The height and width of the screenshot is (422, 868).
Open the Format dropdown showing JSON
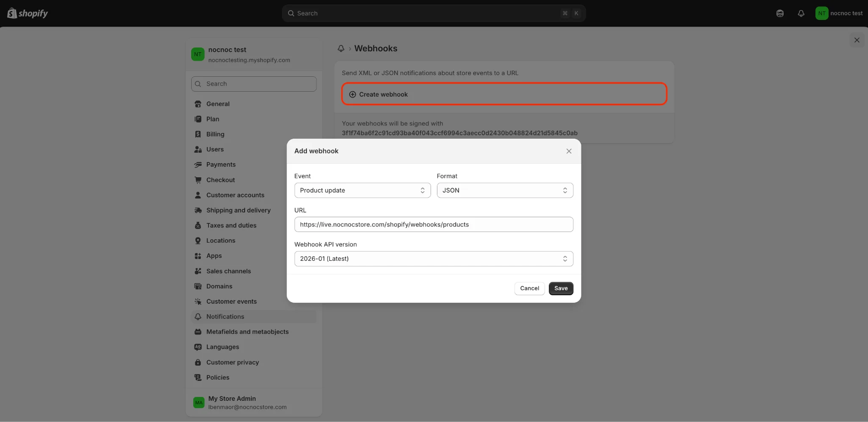click(x=505, y=190)
